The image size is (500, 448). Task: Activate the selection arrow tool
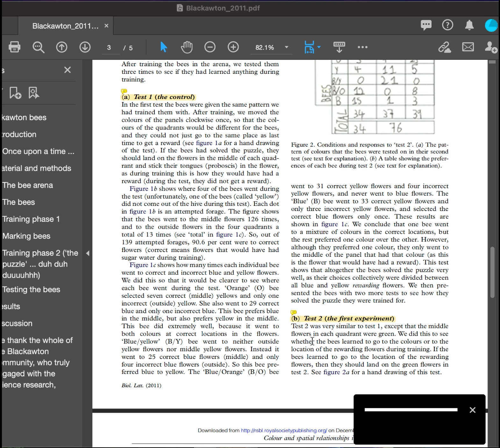click(163, 47)
